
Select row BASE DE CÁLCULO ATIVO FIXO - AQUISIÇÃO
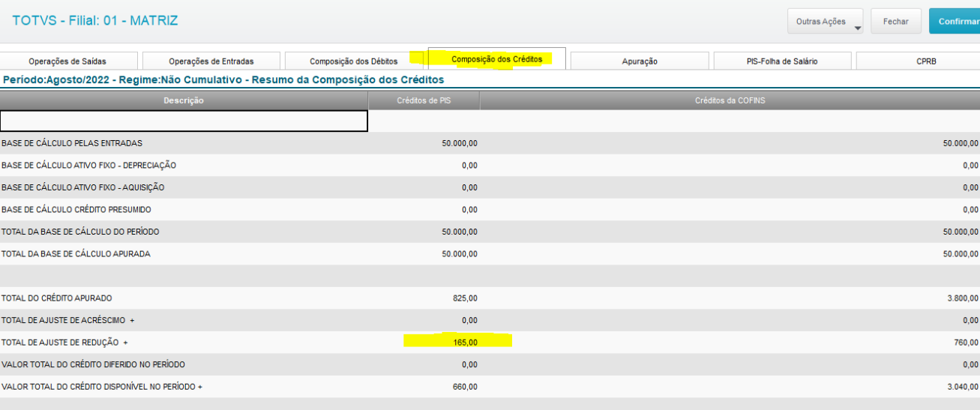pyautogui.click(x=490, y=187)
